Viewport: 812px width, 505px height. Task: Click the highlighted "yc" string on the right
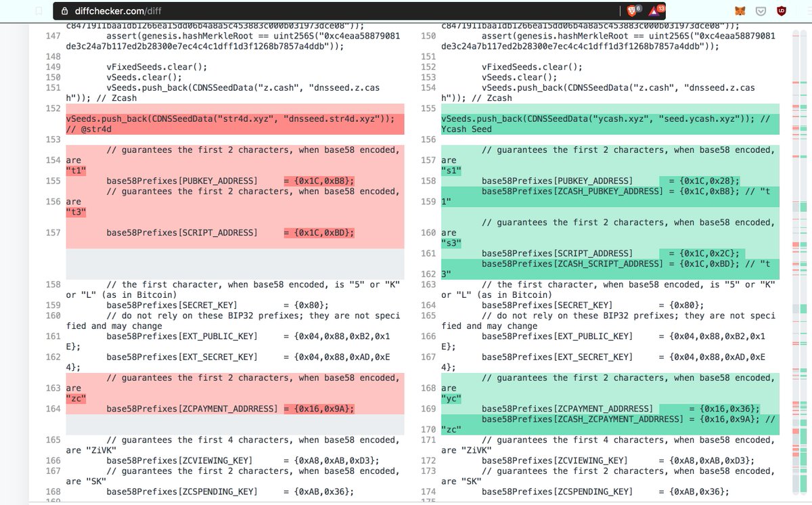451,398
